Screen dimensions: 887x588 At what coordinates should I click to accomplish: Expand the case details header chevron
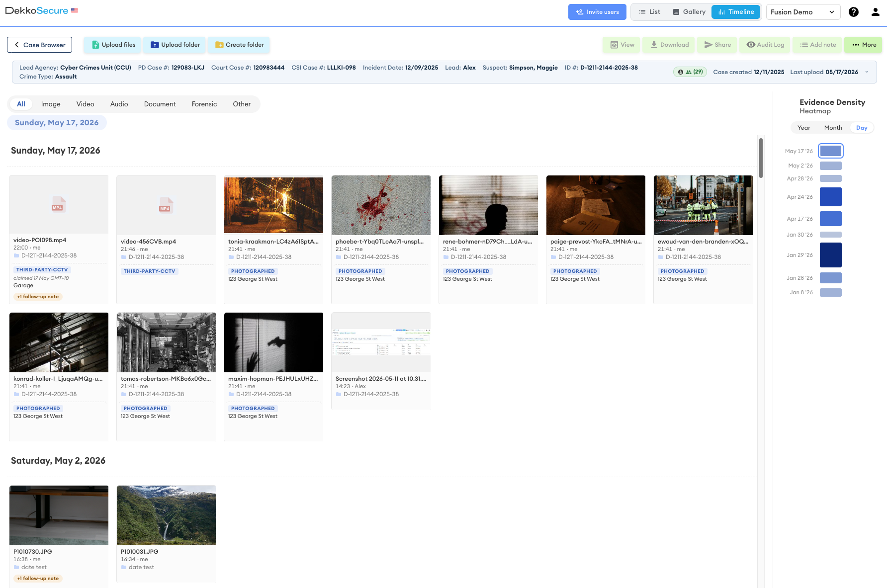867,72
